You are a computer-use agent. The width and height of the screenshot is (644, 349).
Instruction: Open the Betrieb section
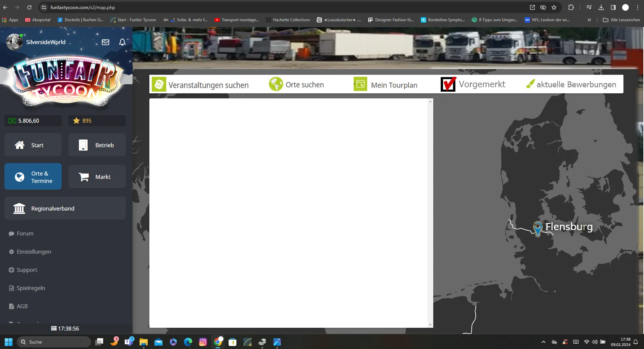click(x=97, y=145)
